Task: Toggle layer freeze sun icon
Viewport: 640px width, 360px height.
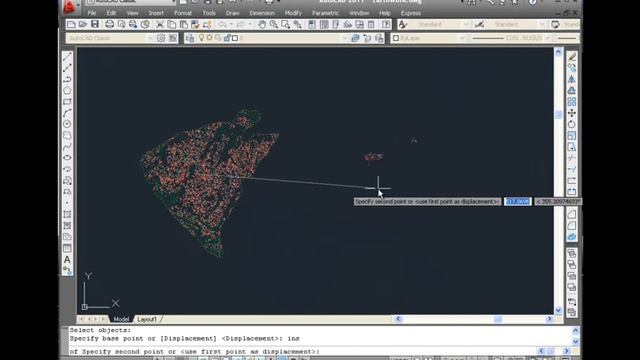Action: [209, 38]
